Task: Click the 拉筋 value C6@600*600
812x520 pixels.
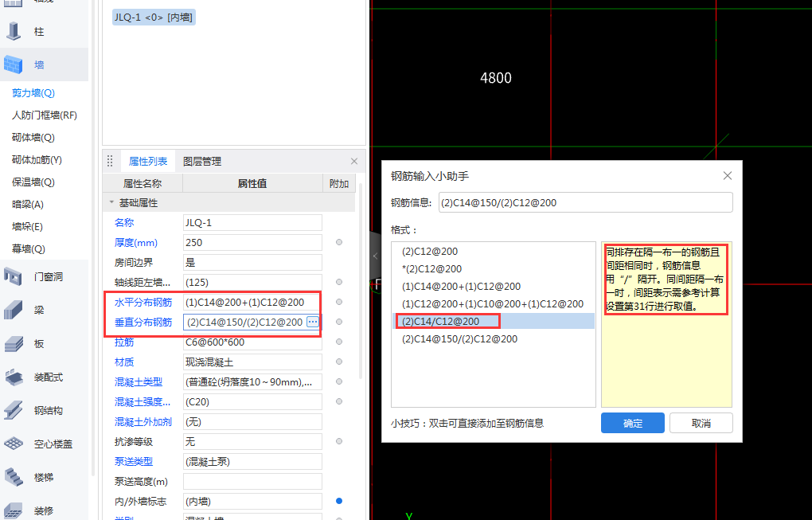Action: coord(252,342)
